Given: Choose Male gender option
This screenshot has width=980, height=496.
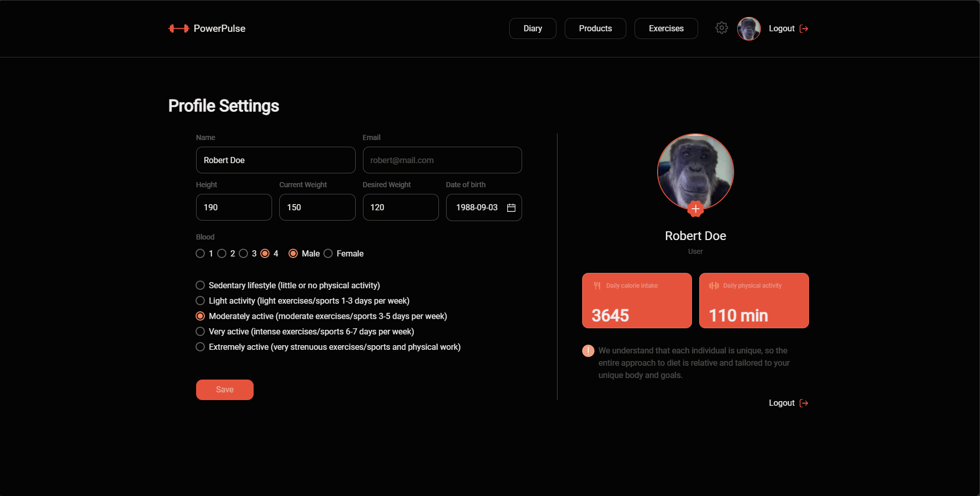Looking at the screenshot, I should pos(293,253).
